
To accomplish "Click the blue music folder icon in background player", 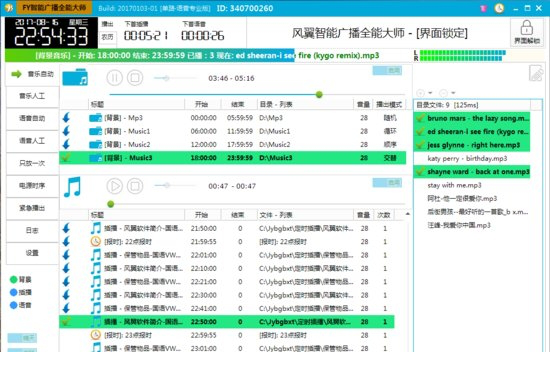I will 75,77.
